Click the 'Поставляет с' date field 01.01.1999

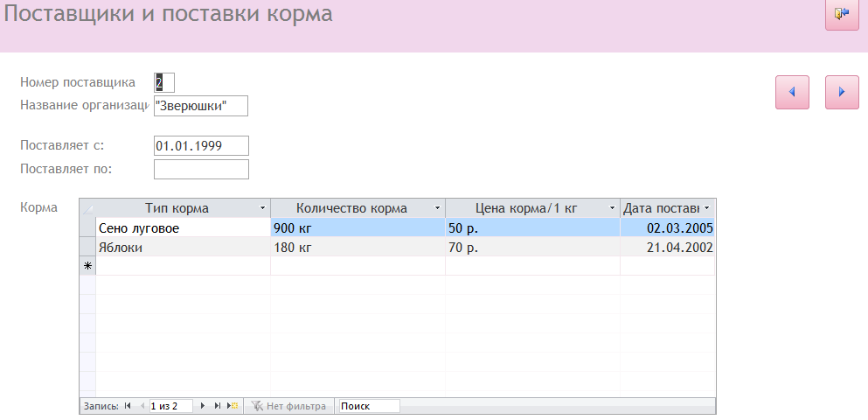coord(202,146)
